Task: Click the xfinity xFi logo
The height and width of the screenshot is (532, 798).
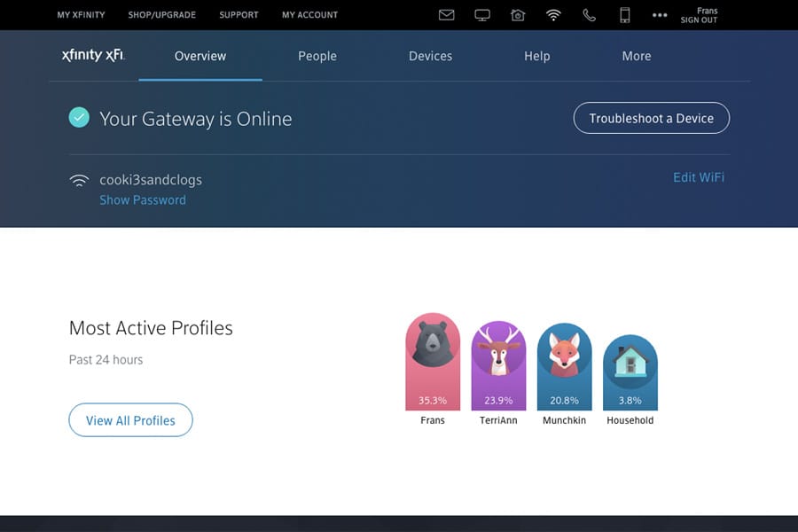Action: [93, 55]
